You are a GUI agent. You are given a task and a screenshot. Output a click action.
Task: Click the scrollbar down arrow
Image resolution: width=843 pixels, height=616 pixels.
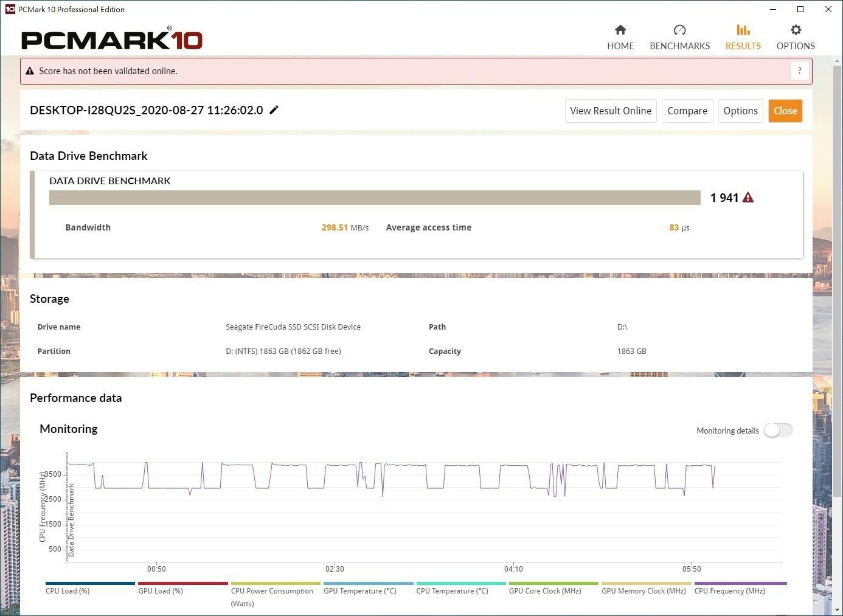click(x=837, y=609)
